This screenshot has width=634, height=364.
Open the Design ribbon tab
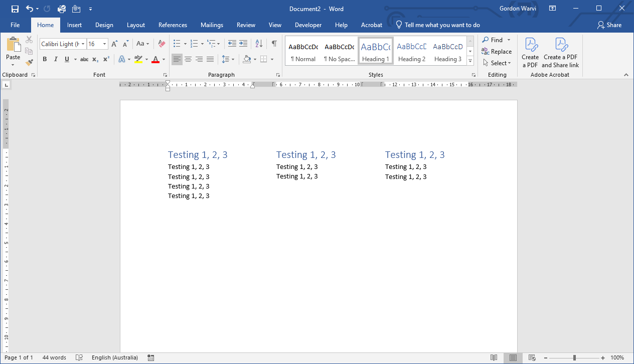pos(104,25)
